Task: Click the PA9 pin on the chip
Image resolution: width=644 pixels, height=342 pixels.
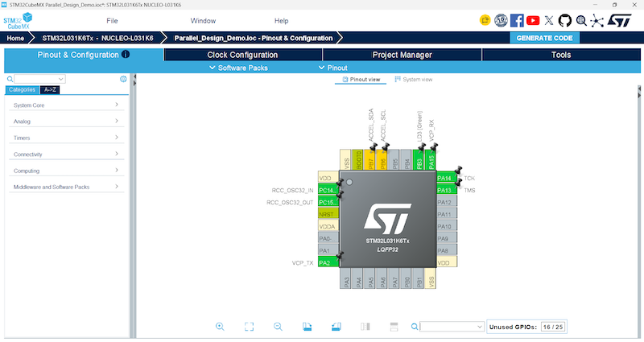Action: coord(447,238)
